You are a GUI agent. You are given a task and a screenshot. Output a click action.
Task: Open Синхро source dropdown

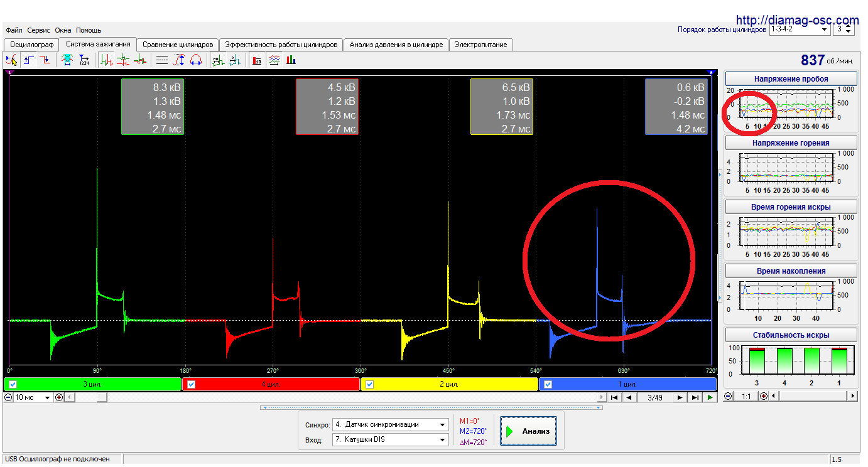pyautogui.click(x=390, y=424)
